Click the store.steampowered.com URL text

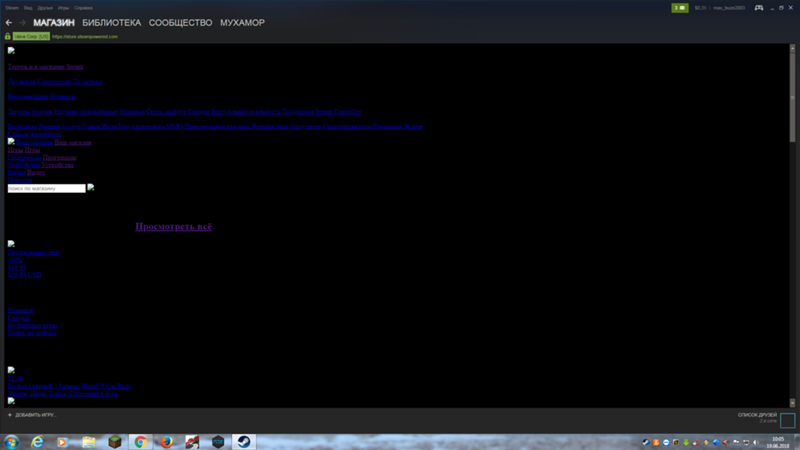85,36
